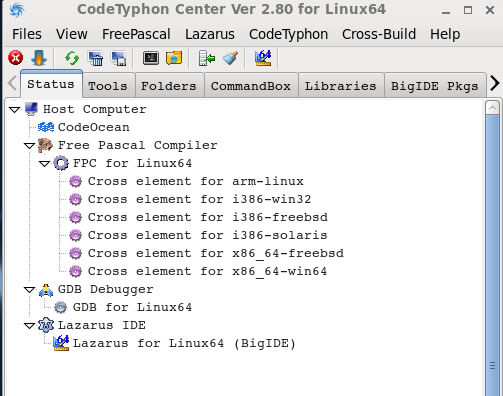This screenshot has width=503, height=396.
Task: Click the vertical scrollbar up arrow
Action: [492, 108]
